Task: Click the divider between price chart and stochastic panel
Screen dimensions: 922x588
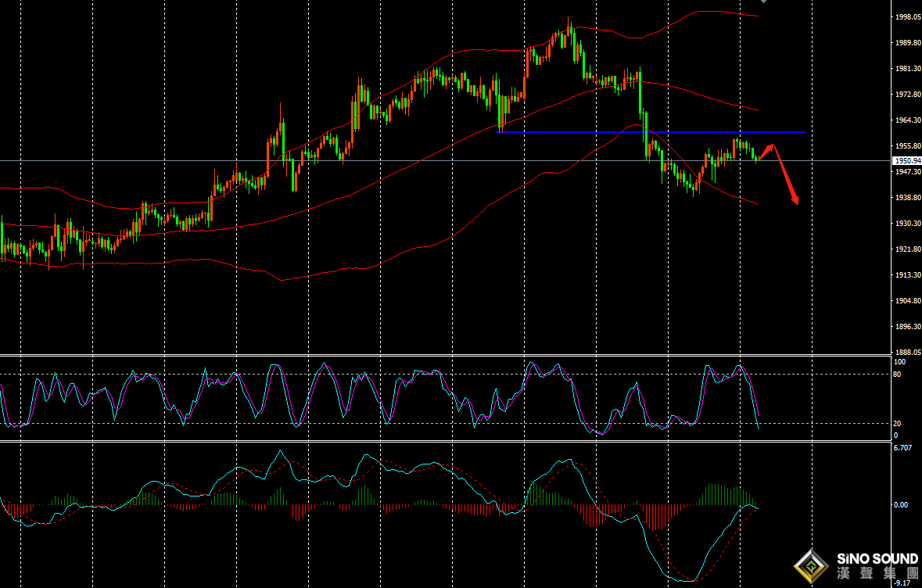Action: click(446, 356)
